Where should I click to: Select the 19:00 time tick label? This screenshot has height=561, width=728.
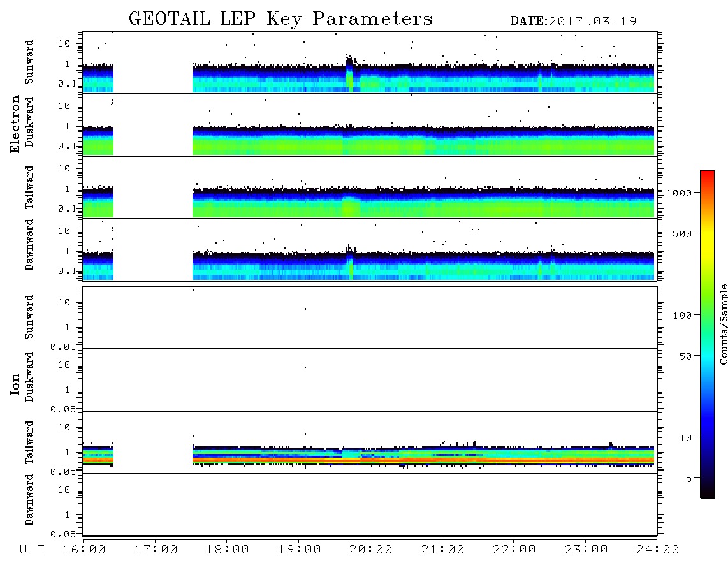(300, 550)
